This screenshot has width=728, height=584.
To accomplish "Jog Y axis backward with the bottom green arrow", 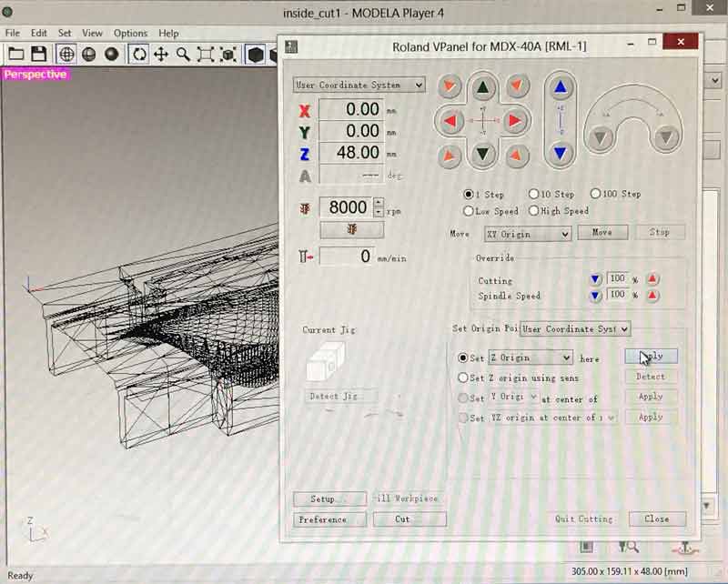I will tap(483, 154).
